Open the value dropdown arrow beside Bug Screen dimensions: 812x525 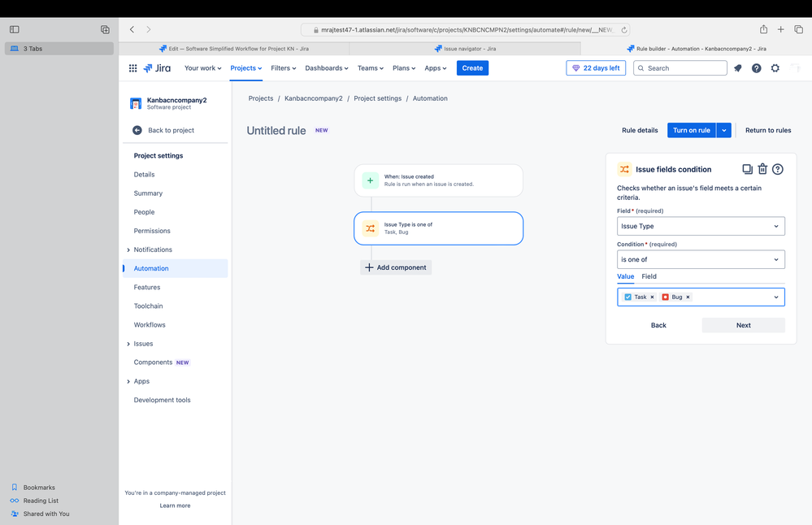pos(775,297)
